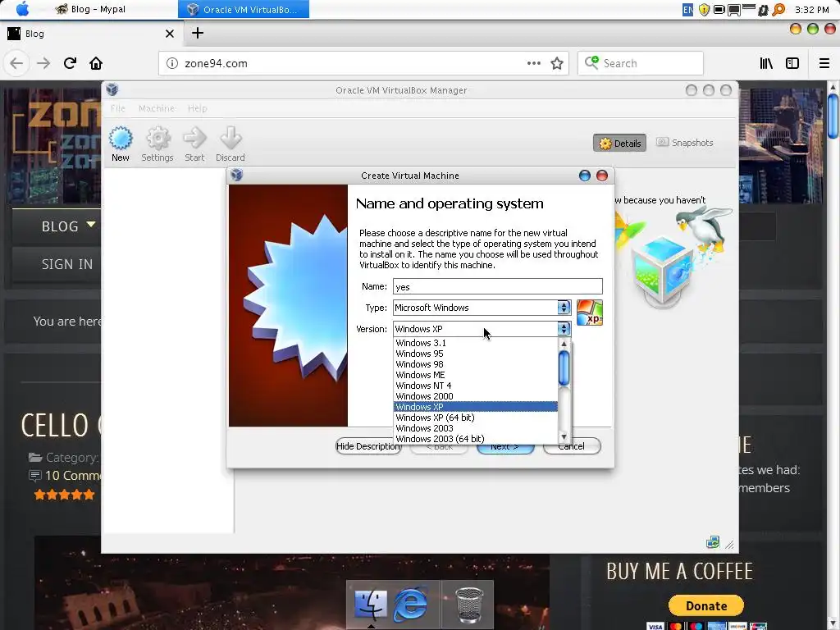Click the version list scroll down arrow
Screen dimensions: 840x630
pyautogui.click(x=564, y=437)
